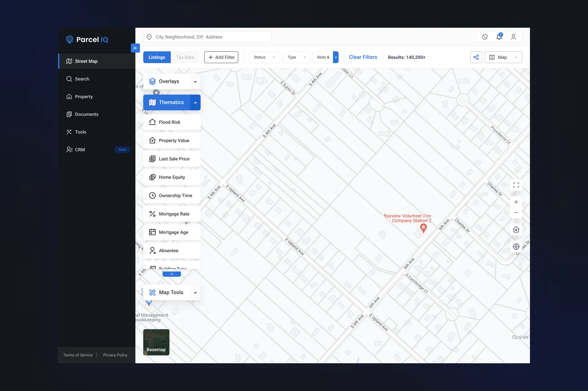Click the Basemap satellite thumbnail
588x391 pixels.
pyautogui.click(x=156, y=342)
